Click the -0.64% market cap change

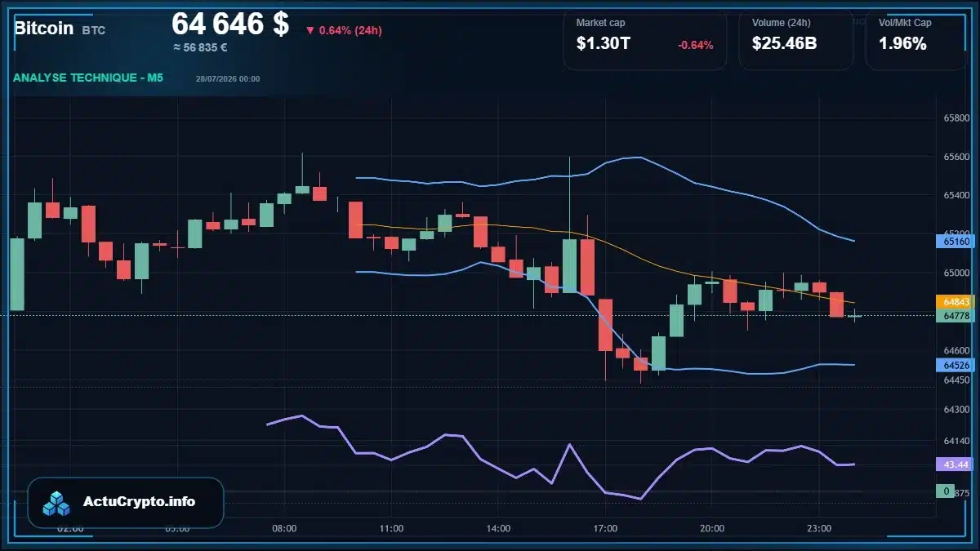click(696, 45)
